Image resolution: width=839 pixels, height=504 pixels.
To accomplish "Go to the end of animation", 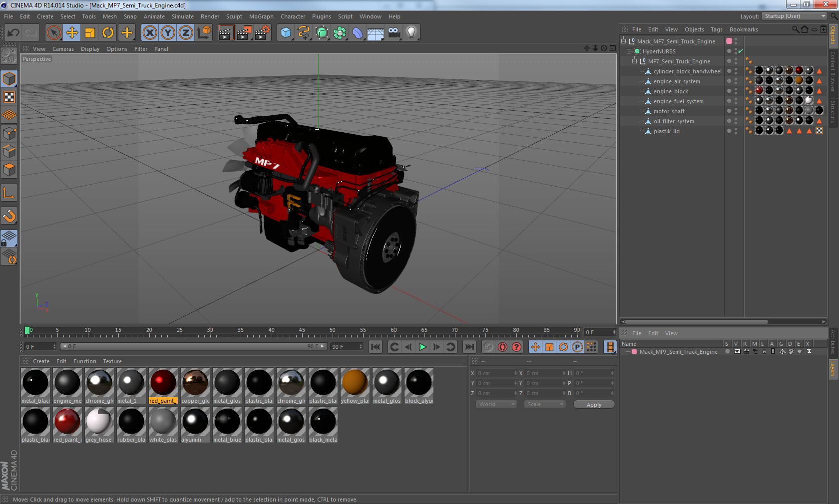I will [x=469, y=347].
